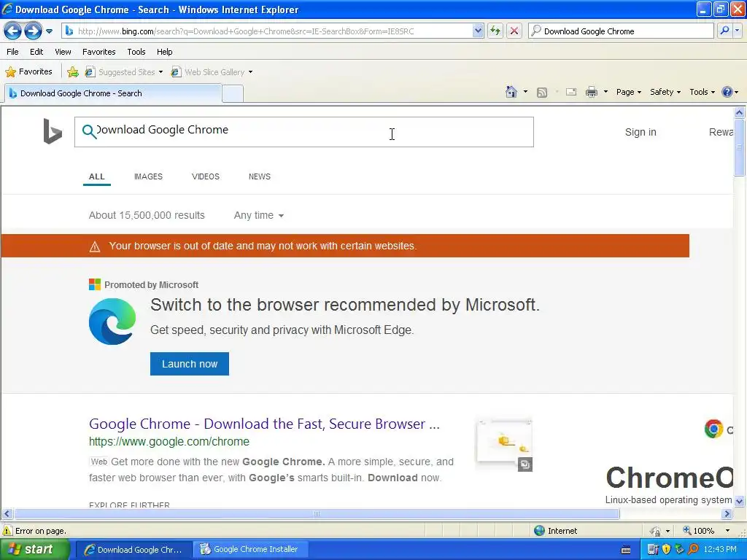The image size is (747, 560).
Task: Select the Download Google Chrome - Search tab
Action: [113, 93]
